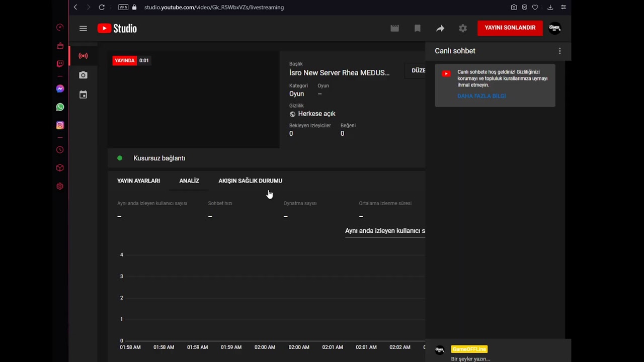Viewport: 644px width, 362px height.
Task: Open the GX Control speedometer icon
Action: [x=60, y=28]
